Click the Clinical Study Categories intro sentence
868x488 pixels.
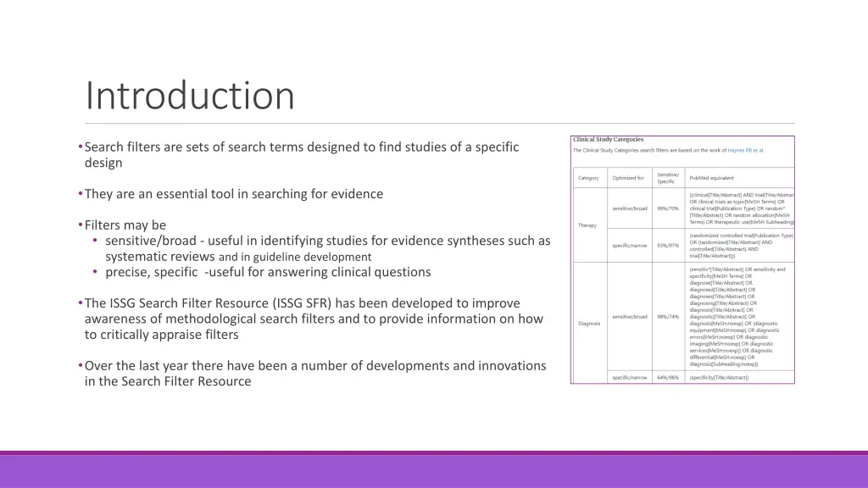click(668, 151)
